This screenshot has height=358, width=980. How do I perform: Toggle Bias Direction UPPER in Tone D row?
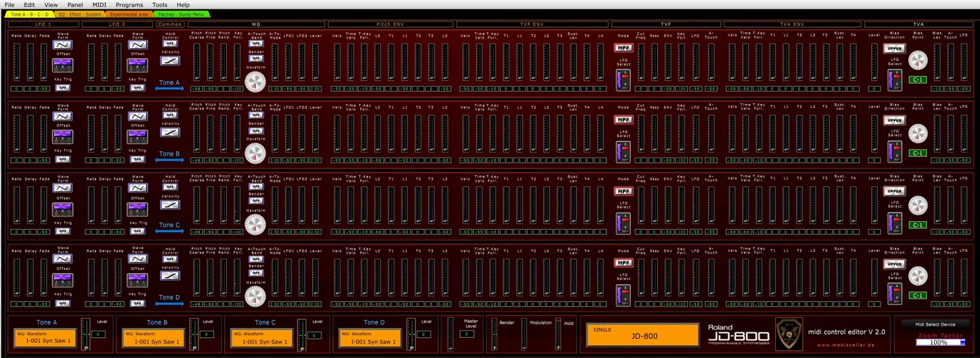coord(895,263)
